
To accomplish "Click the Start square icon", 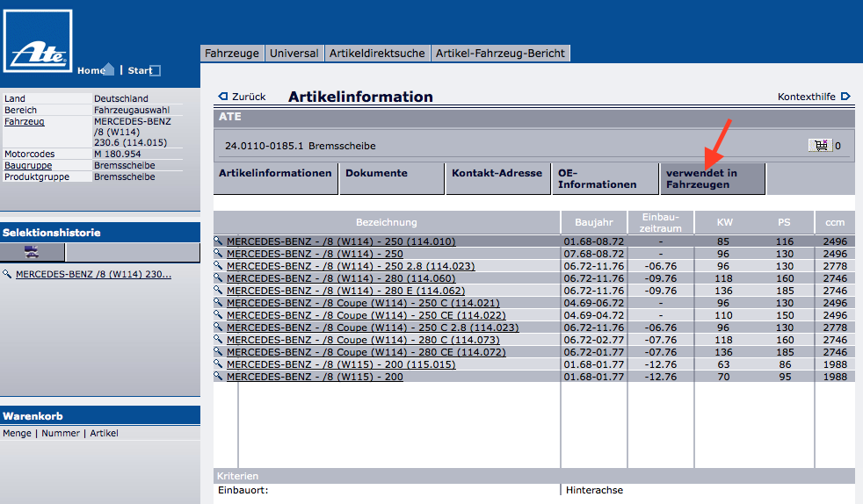I will point(155,71).
